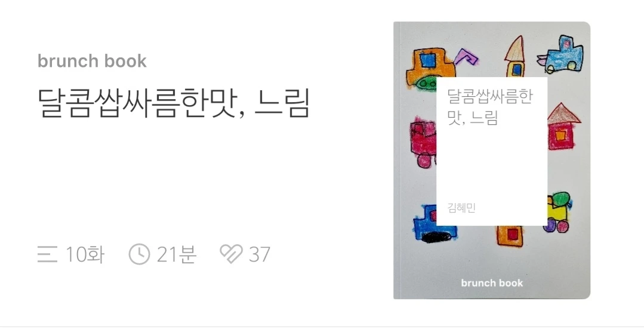Click the blue airplane truck drawing on the cover
This screenshot has width=644, height=335.
tap(561, 55)
